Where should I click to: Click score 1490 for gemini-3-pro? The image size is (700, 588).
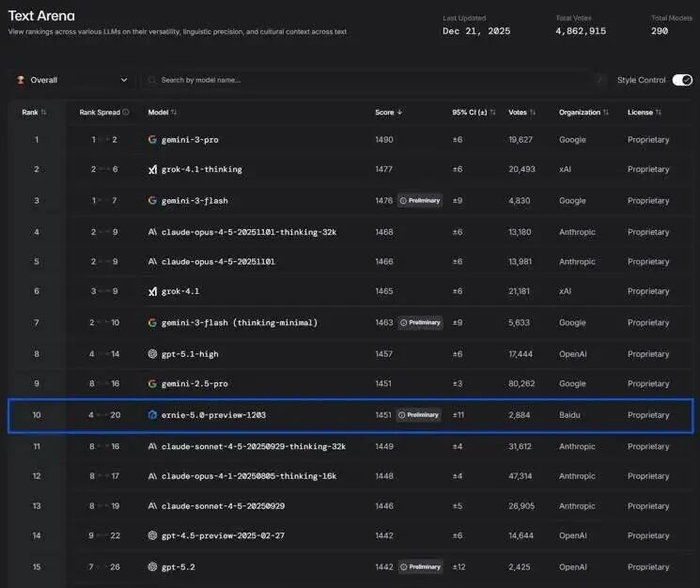[x=384, y=140]
